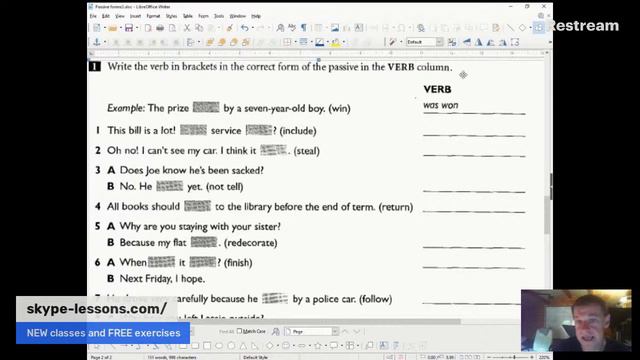Click the Insert Line icon in toolbar
Viewport: 640px width, 360px height.
coord(511,28)
